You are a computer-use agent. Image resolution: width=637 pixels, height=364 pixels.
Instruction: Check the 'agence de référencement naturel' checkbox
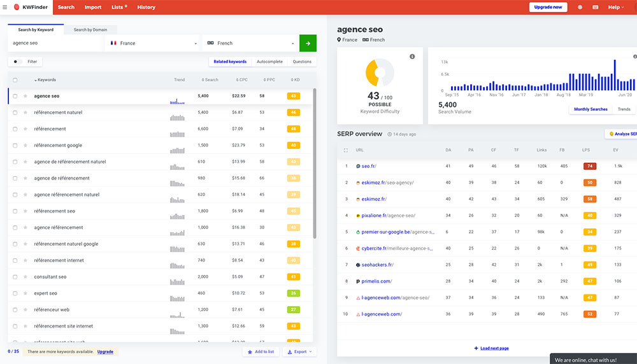pos(15,162)
